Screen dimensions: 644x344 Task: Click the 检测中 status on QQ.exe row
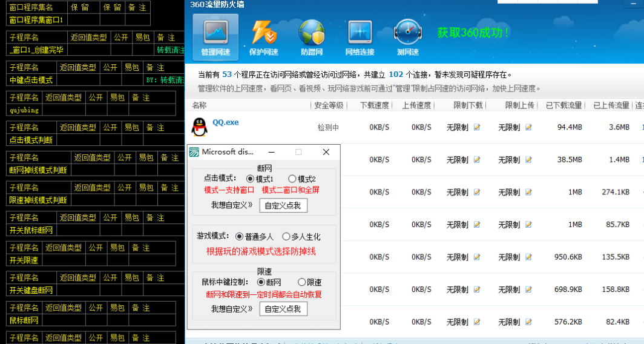[328, 127]
